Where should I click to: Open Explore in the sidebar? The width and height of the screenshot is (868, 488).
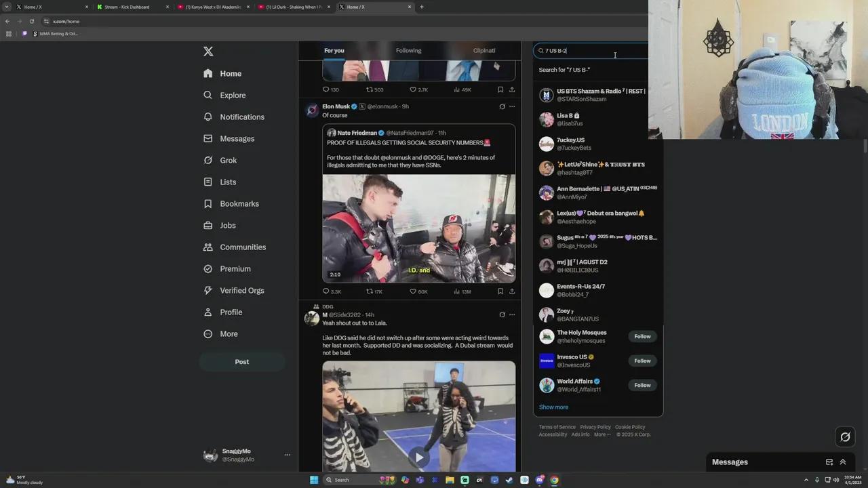click(224, 95)
